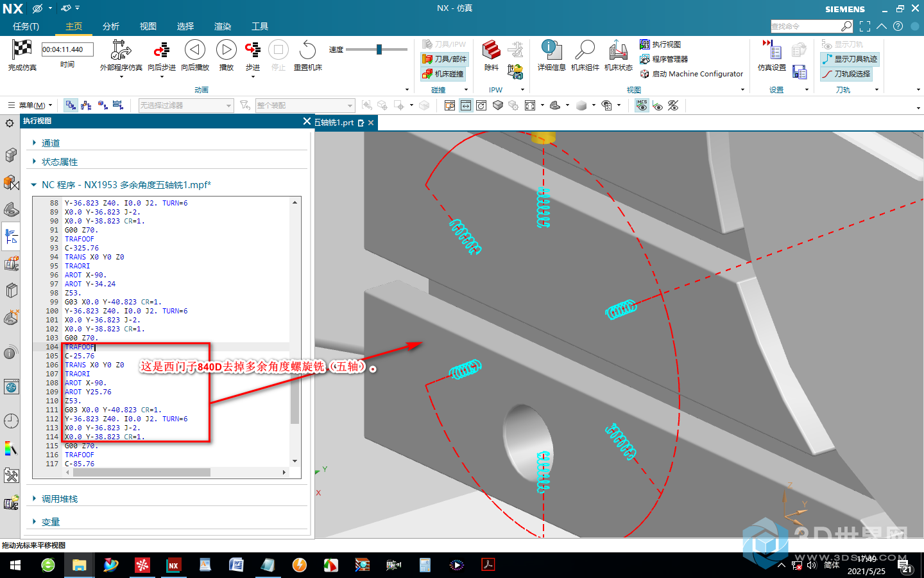
Task: Open the clock history sidebar icon
Action: click(x=11, y=421)
